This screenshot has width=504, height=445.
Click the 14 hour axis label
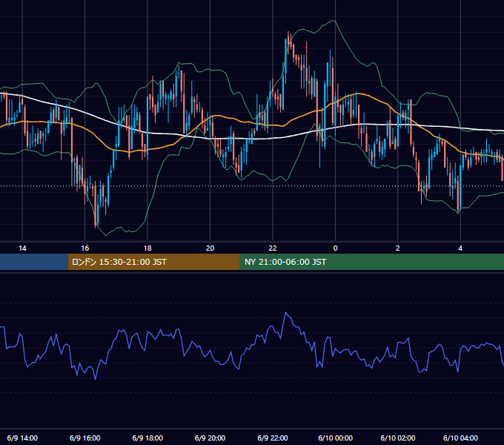(x=22, y=248)
